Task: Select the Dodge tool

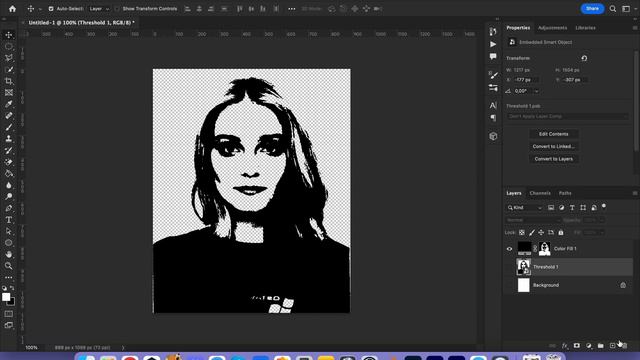Action: [x=9, y=197]
